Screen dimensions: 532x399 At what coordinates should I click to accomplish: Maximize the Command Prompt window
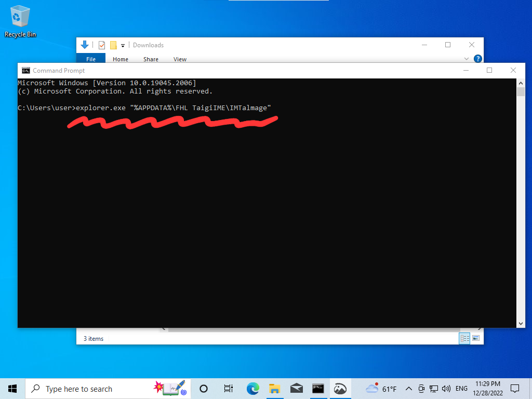coord(489,70)
